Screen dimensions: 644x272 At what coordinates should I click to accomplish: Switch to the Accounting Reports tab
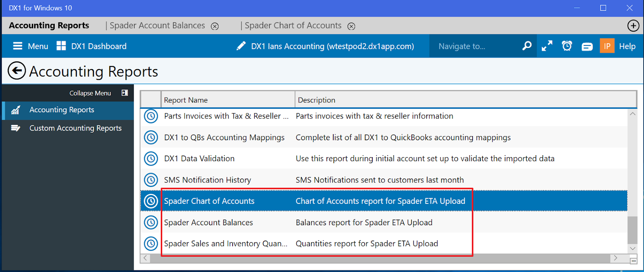tap(49, 25)
